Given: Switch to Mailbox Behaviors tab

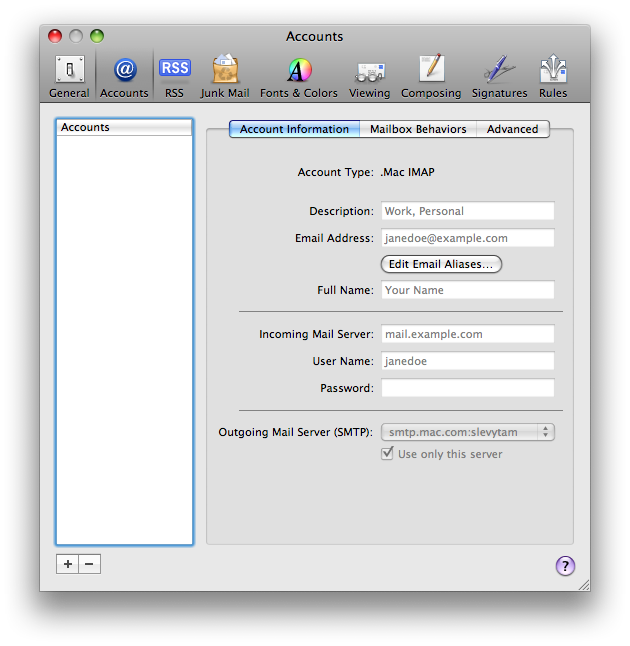Looking at the screenshot, I should [x=418, y=129].
